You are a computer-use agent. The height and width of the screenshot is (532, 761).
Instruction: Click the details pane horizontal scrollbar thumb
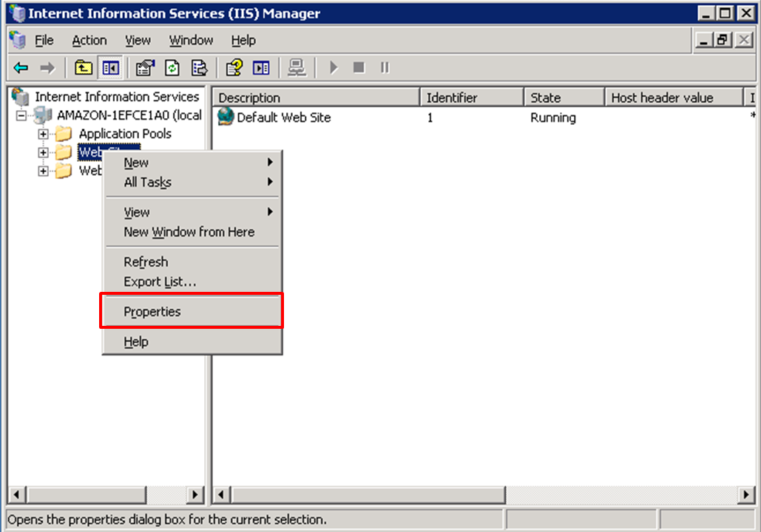point(368,494)
